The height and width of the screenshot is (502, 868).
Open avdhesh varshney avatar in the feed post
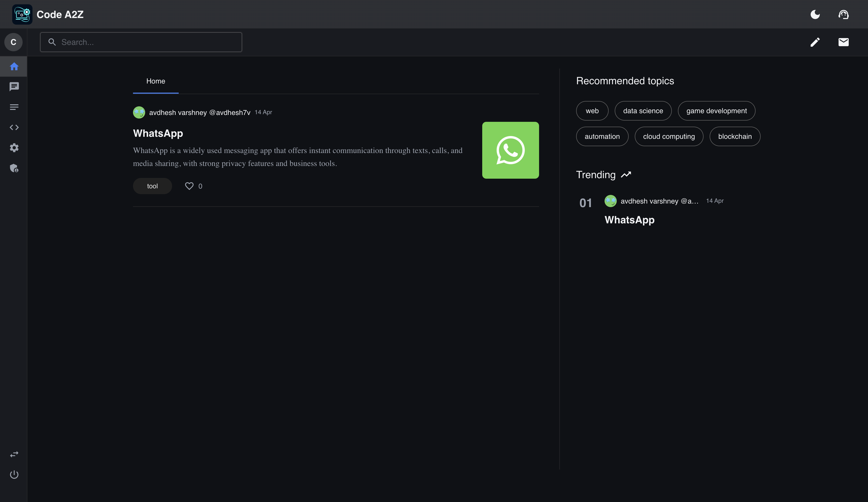(x=139, y=112)
